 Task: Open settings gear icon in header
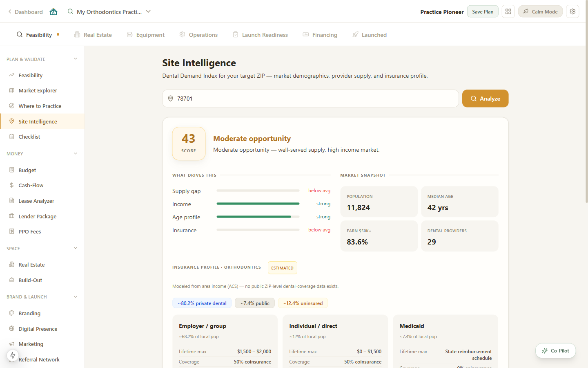coord(572,11)
